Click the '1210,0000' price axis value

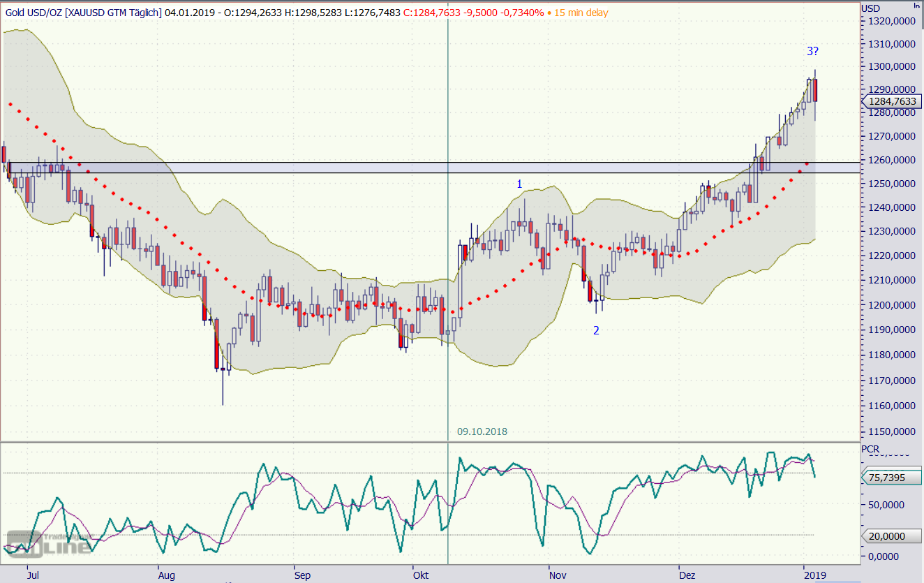click(x=893, y=281)
